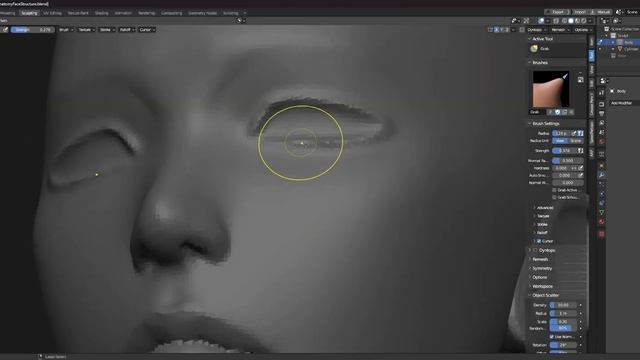
Task: Click the Normal Radius value field
Action: pyautogui.click(x=568, y=161)
